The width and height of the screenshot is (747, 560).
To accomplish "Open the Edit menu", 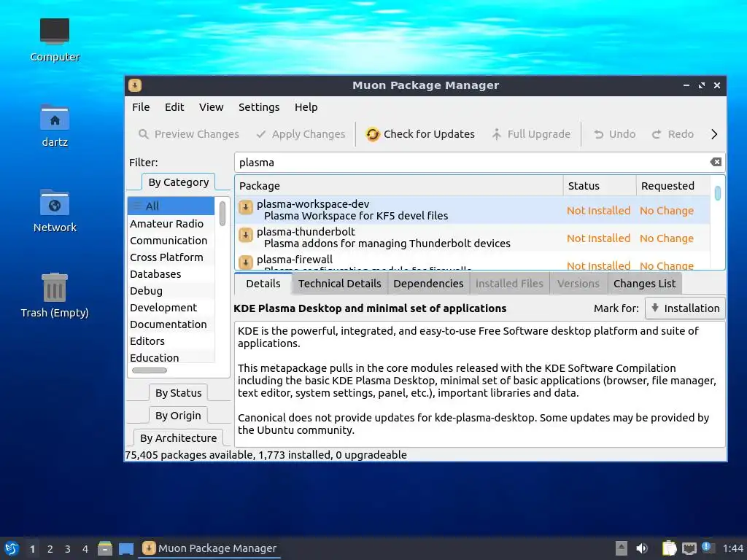I will tap(174, 107).
